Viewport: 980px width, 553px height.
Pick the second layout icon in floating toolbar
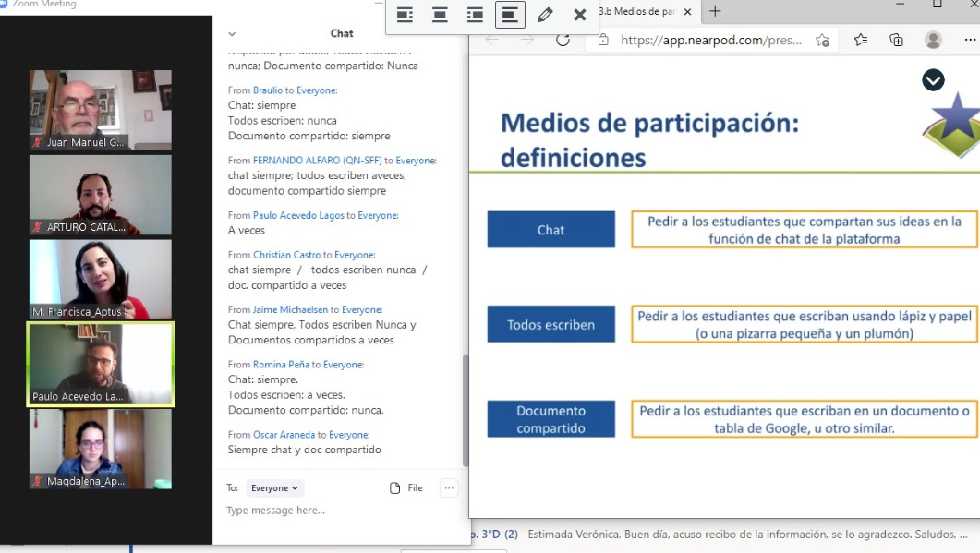[440, 15]
